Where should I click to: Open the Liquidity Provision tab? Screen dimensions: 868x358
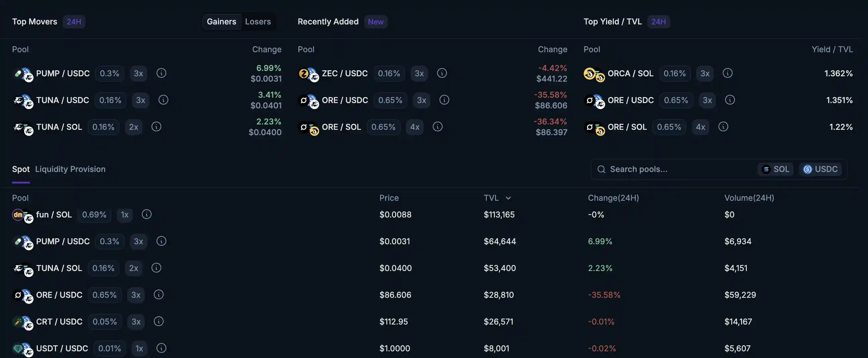pyautogui.click(x=70, y=169)
